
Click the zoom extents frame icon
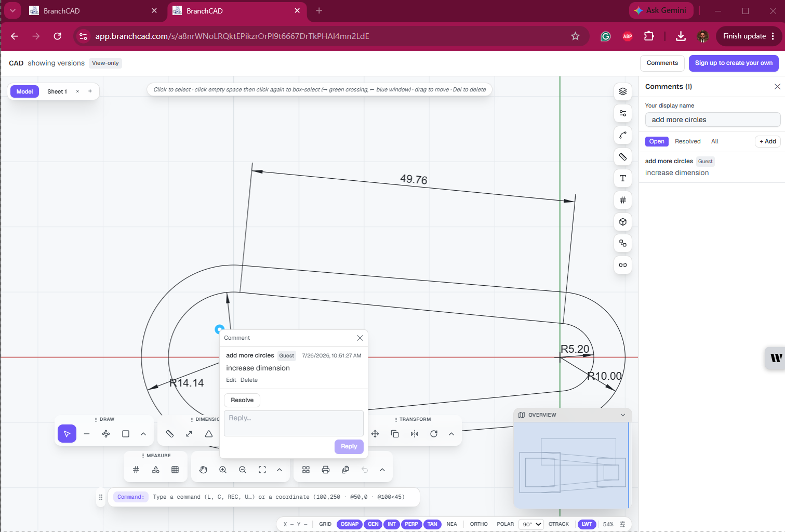262,470
